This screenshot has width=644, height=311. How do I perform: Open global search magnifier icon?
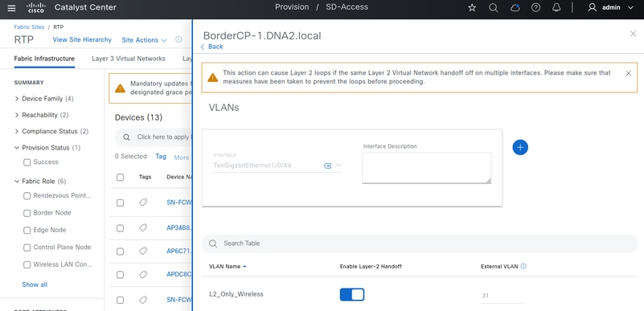[494, 7]
